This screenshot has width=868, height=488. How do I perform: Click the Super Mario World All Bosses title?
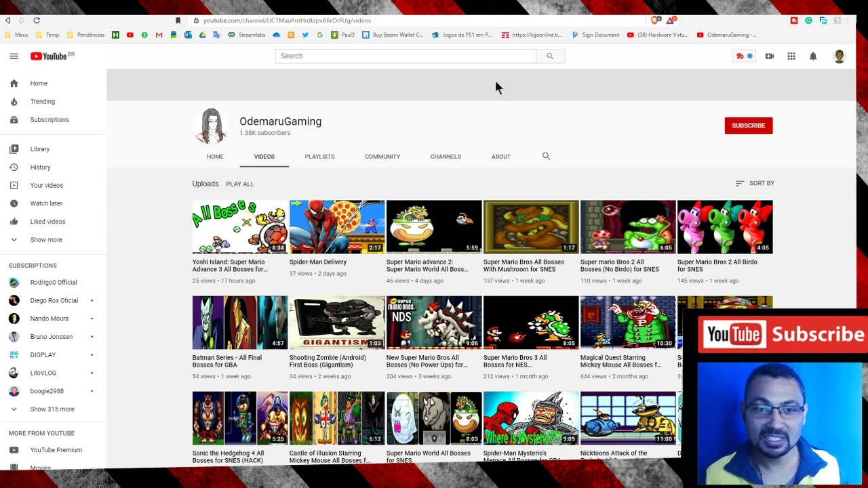[x=428, y=457]
